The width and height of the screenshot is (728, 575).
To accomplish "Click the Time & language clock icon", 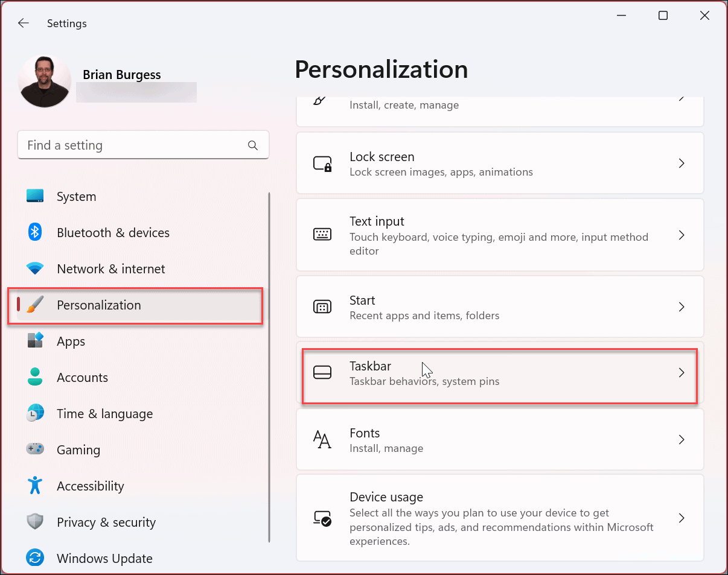I will click(x=35, y=413).
